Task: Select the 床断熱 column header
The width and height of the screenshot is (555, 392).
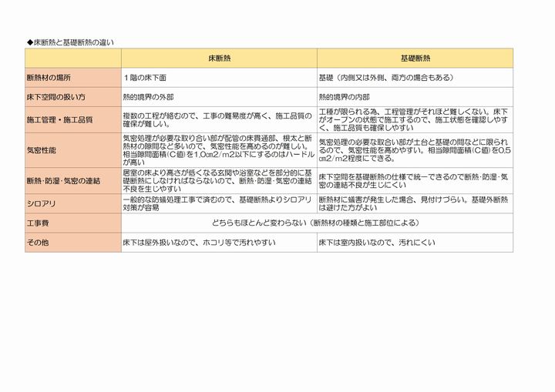Action: coord(219,58)
